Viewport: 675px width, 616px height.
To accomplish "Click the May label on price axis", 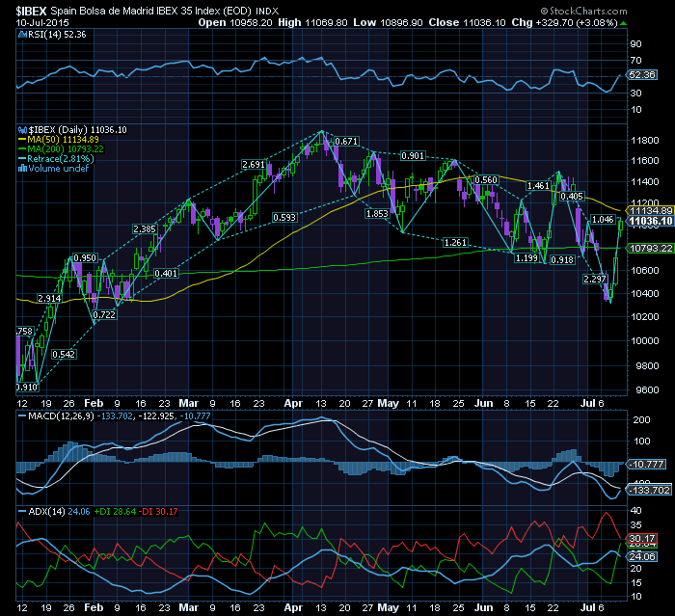I will [x=388, y=403].
